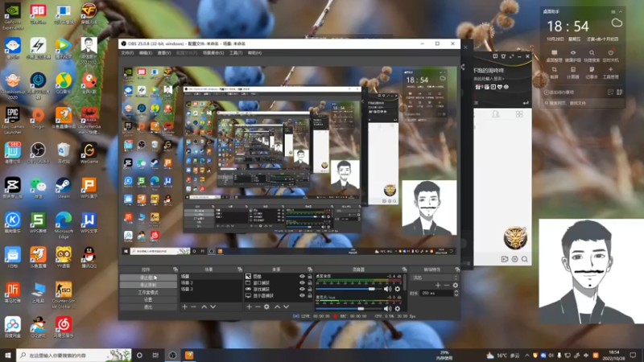
Task: Open the File menu in OBS
Action: pyautogui.click(x=127, y=53)
